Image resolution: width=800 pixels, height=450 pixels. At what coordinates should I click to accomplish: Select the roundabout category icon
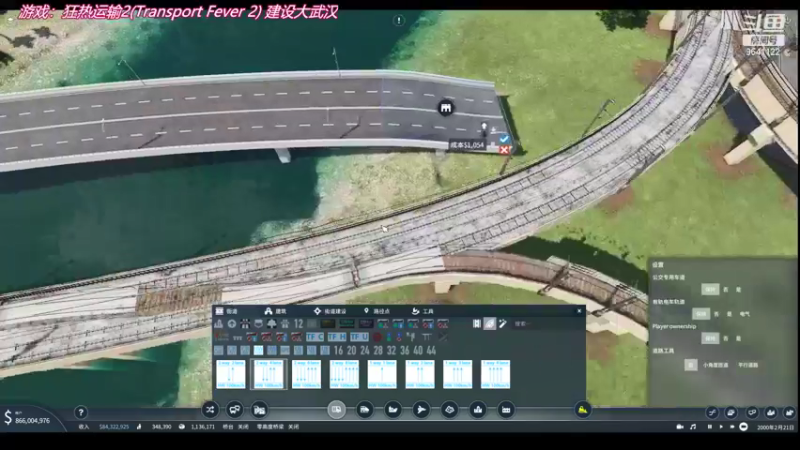(x=232, y=323)
